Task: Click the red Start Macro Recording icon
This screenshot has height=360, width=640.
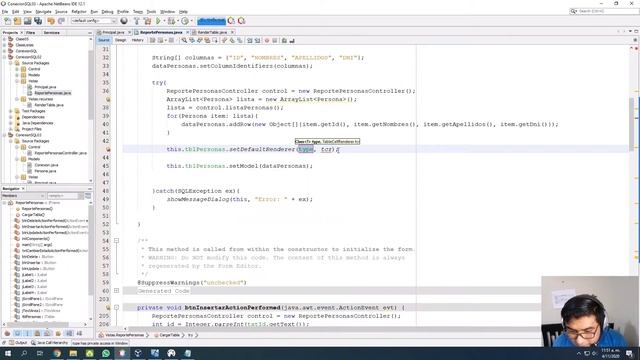Action: pos(267,40)
